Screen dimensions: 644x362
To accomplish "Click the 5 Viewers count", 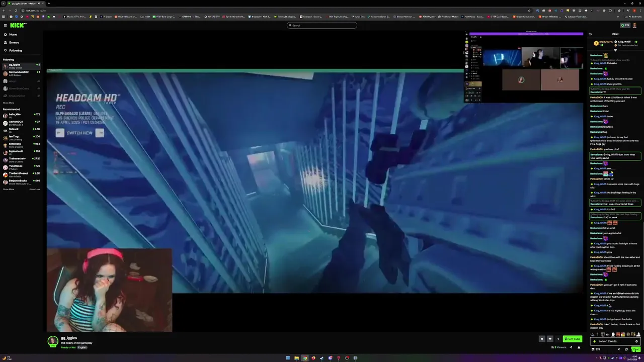I will click(x=559, y=347).
